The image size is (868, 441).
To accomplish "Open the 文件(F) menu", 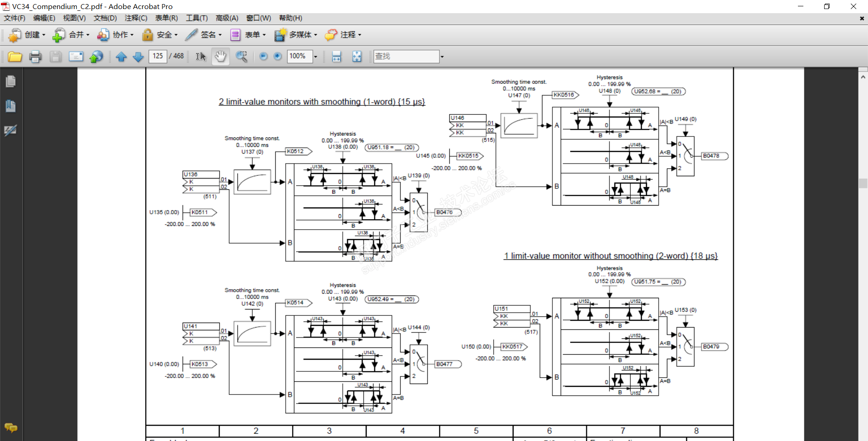I will click(15, 18).
